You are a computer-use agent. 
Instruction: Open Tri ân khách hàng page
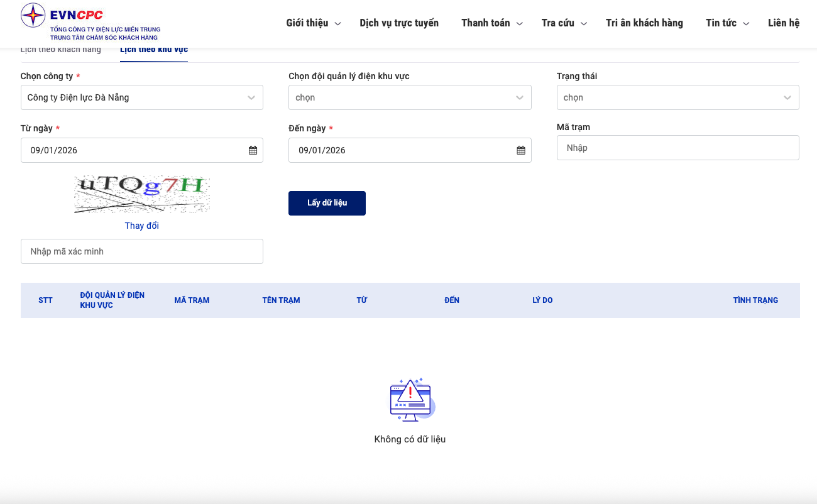[644, 23]
